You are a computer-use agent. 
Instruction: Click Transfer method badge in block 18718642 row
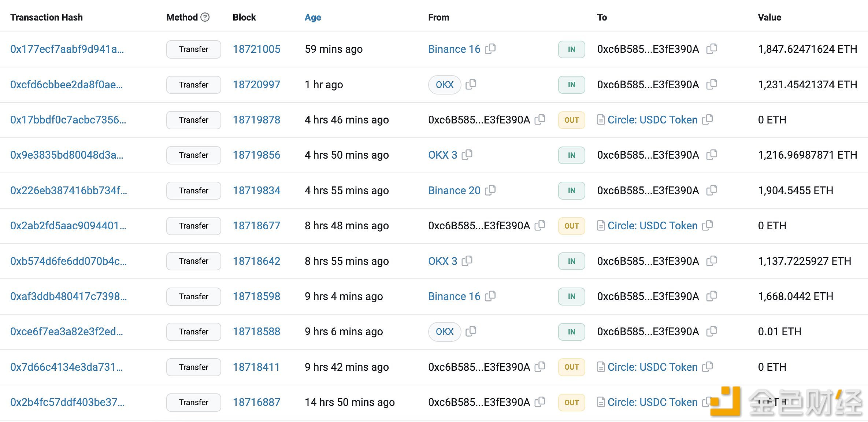coord(193,261)
